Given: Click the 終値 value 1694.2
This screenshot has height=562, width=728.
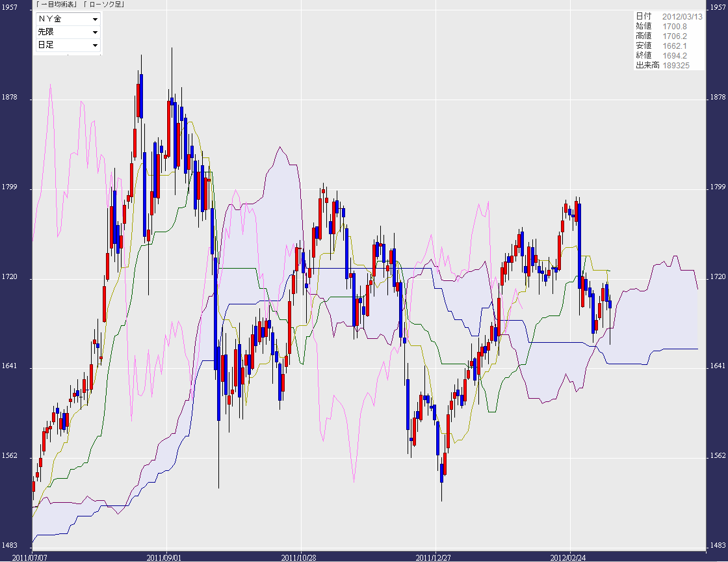Looking at the screenshot, I should pos(675,55).
